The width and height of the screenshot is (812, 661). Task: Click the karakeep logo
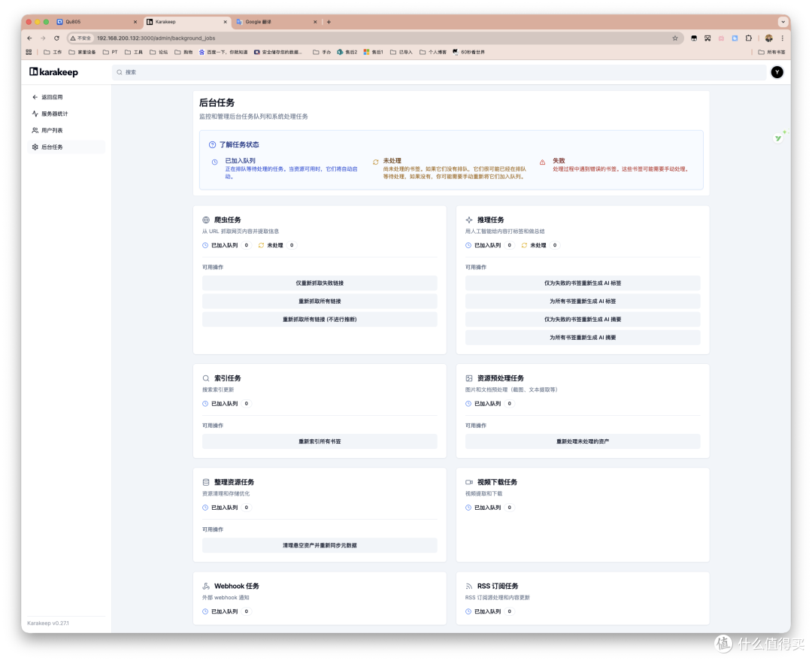(x=54, y=72)
